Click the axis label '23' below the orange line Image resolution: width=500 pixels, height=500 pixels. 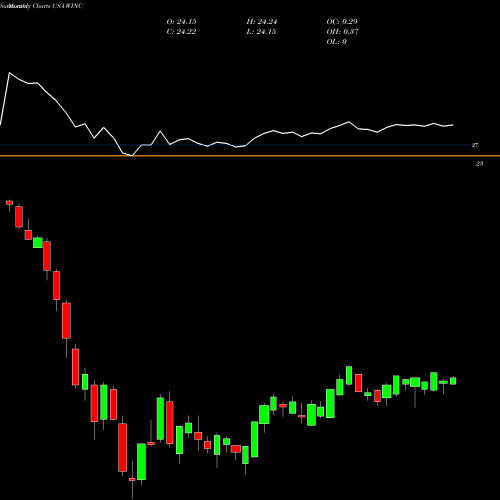point(479,163)
